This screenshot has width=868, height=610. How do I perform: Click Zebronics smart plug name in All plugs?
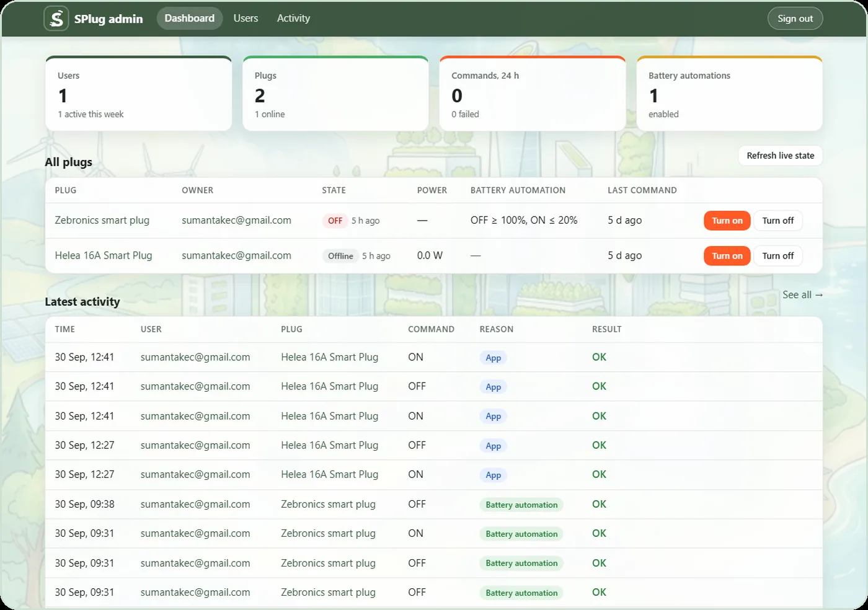(x=102, y=220)
